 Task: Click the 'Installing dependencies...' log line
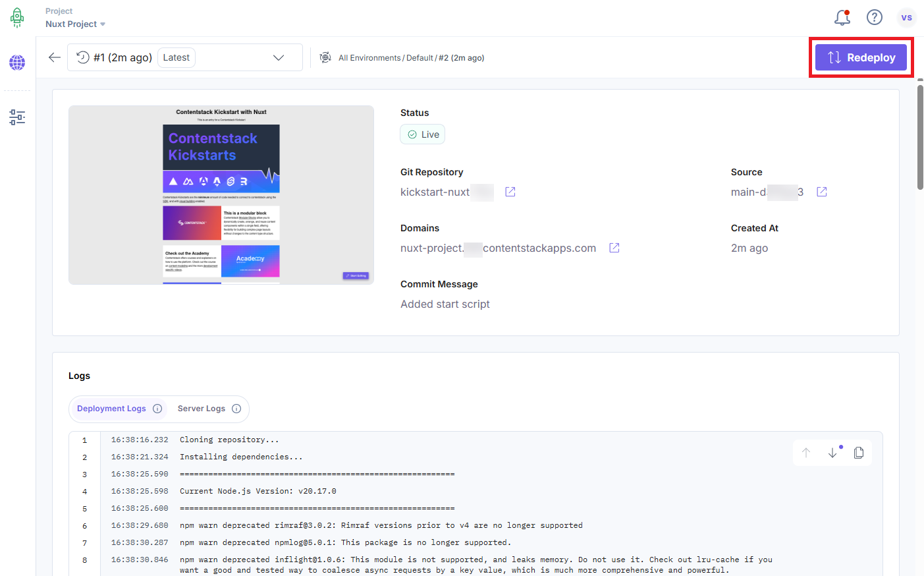241,457
